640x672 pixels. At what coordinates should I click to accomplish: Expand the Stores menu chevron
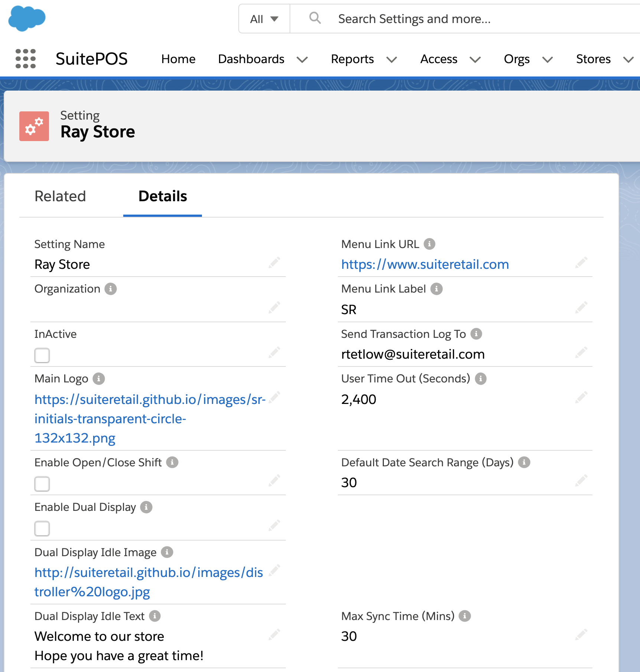tap(628, 59)
